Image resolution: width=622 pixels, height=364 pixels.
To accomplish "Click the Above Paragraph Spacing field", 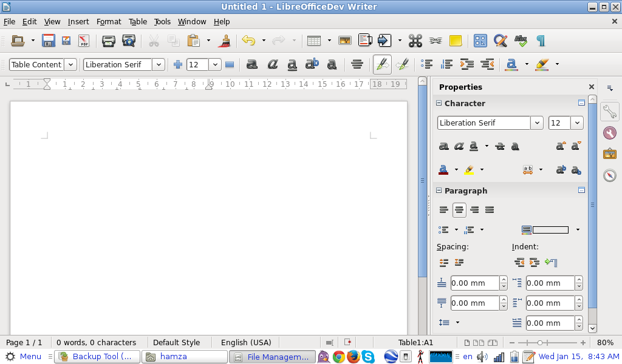I will click(474, 283).
